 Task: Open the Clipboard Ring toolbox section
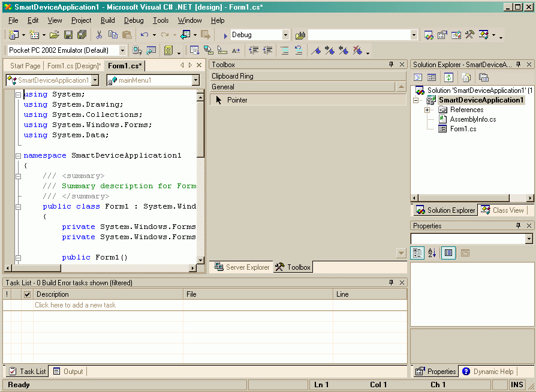click(x=308, y=76)
